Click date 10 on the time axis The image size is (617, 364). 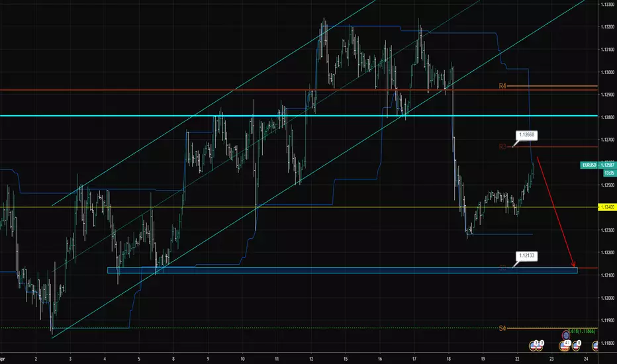242,359
